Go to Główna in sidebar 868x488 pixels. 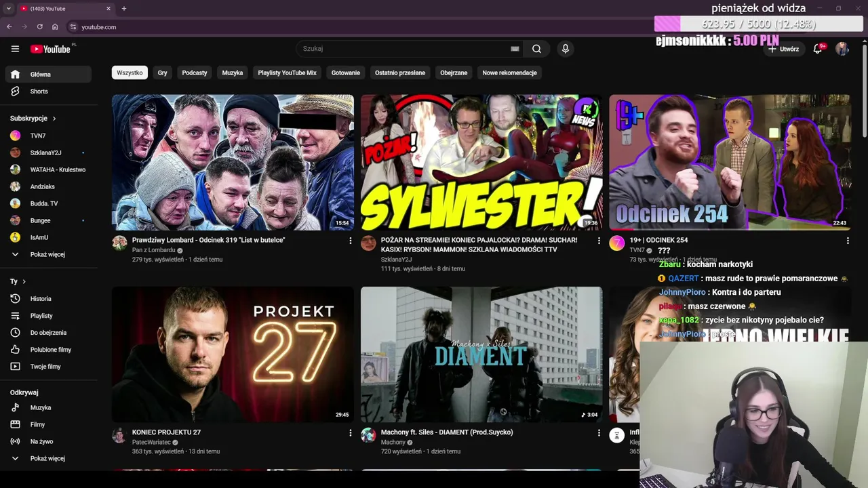47,75
